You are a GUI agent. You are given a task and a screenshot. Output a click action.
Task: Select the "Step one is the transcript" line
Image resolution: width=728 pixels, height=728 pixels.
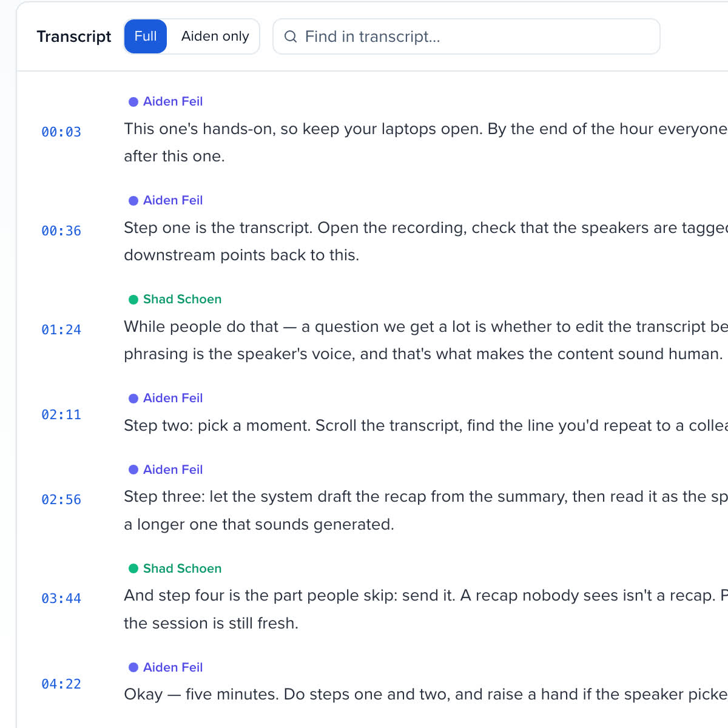426,241
